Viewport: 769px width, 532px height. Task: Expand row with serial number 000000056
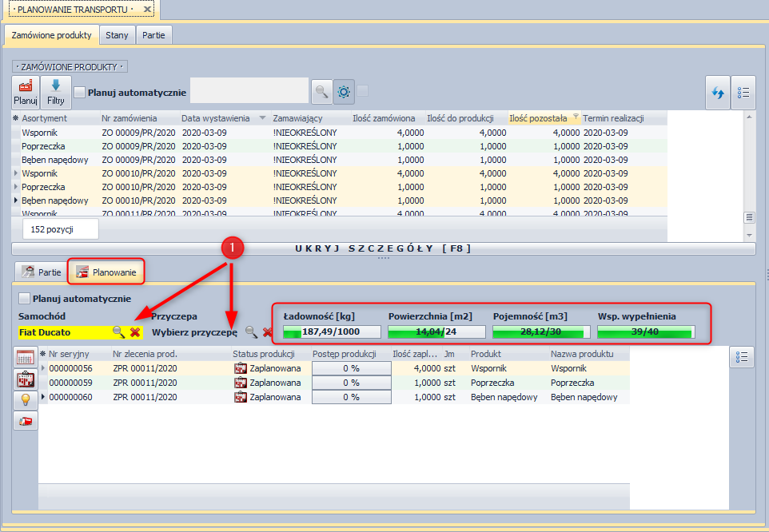pos(43,368)
